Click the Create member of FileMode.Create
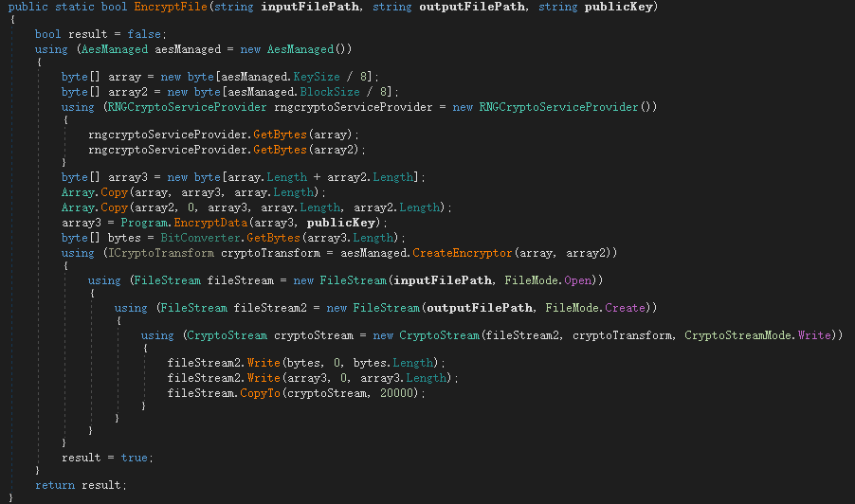 click(x=625, y=309)
